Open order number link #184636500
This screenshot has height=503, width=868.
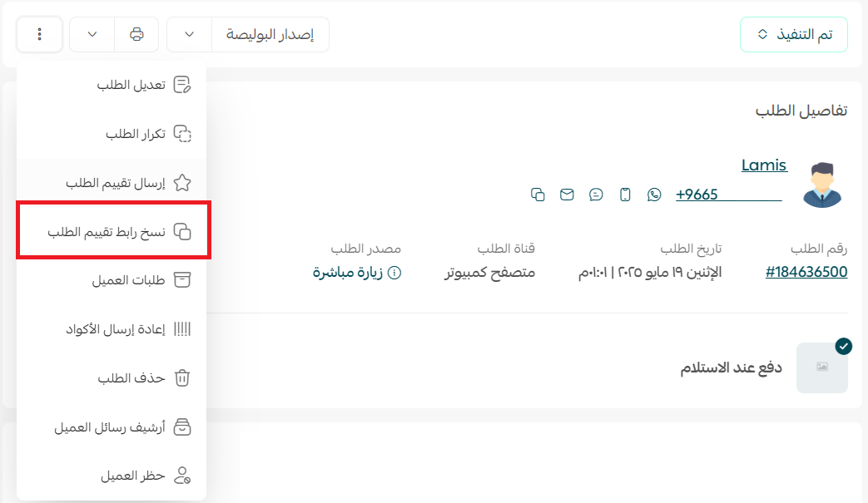coord(806,272)
